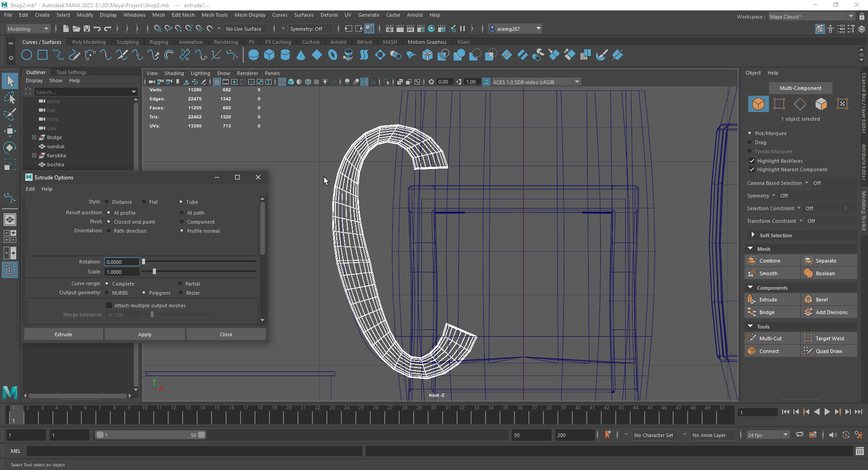Expand the Soft Selection section
Viewport: 868px width, 470px height.
click(753, 235)
